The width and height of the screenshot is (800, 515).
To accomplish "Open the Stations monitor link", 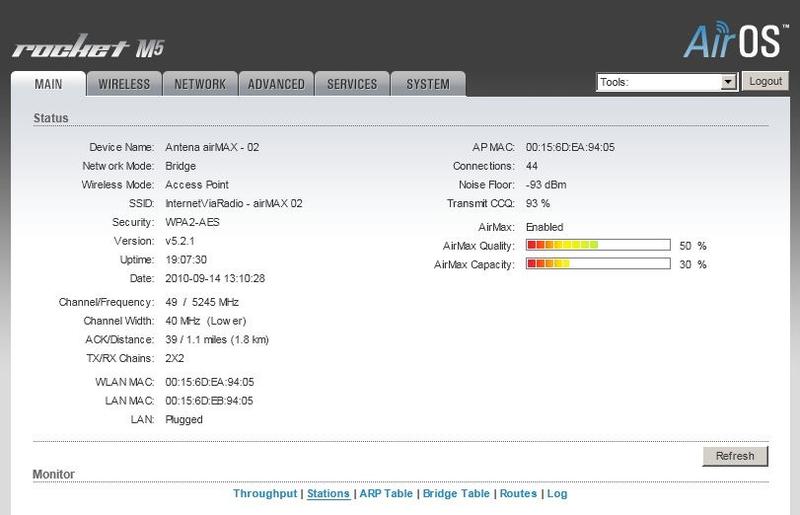I will pyautogui.click(x=328, y=494).
